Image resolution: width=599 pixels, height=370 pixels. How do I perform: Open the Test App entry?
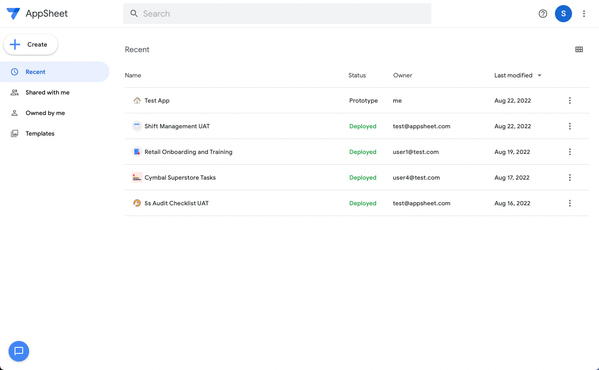coord(157,100)
